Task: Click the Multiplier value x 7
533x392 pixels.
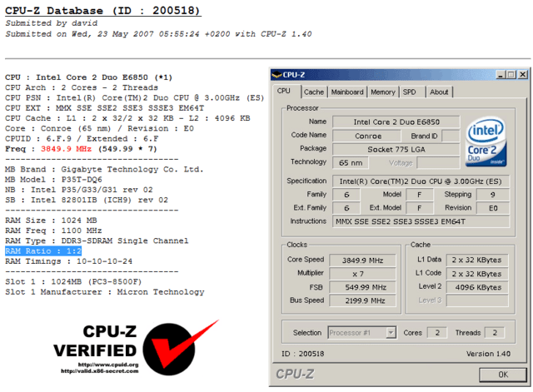Action: (x=362, y=274)
